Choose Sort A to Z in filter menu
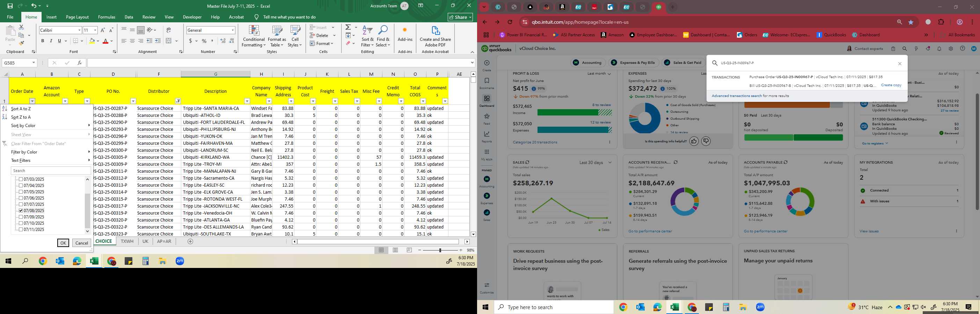The width and height of the screenshot is (980, 314). 21,109
